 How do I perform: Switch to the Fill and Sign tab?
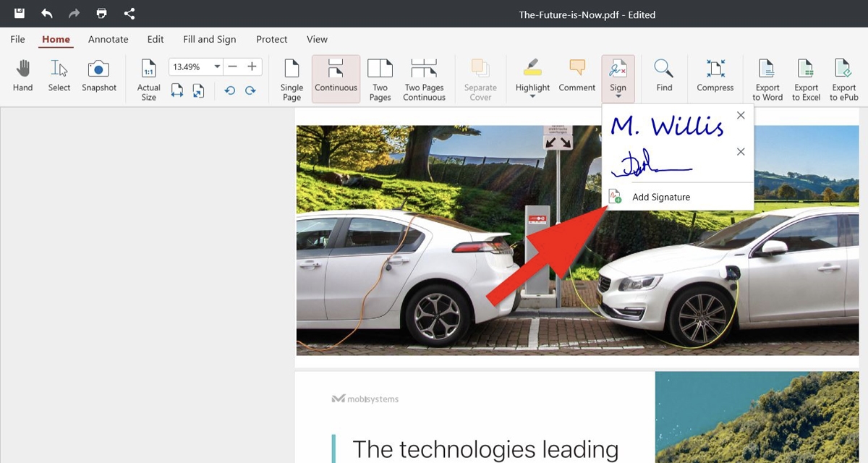[x=209, y=39]
